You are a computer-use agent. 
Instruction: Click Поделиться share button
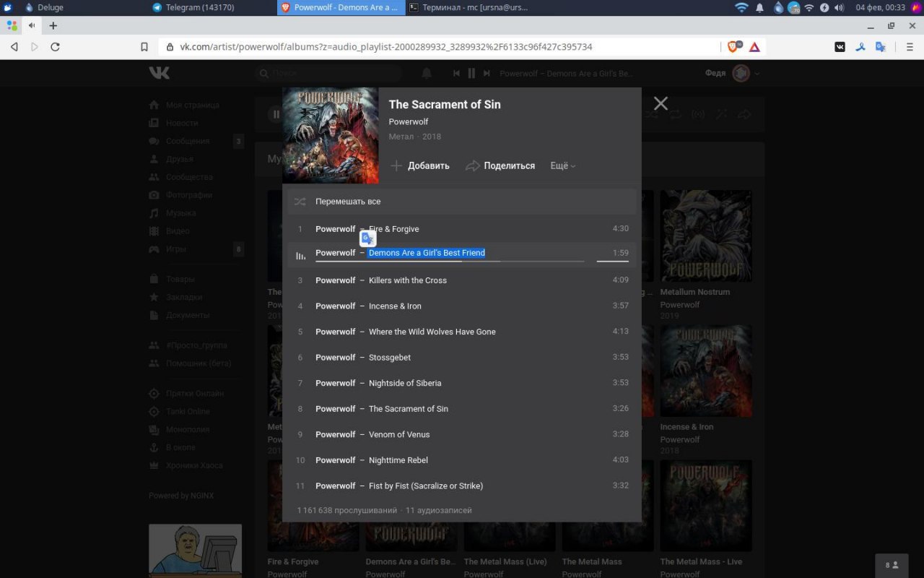pos(500,165)
